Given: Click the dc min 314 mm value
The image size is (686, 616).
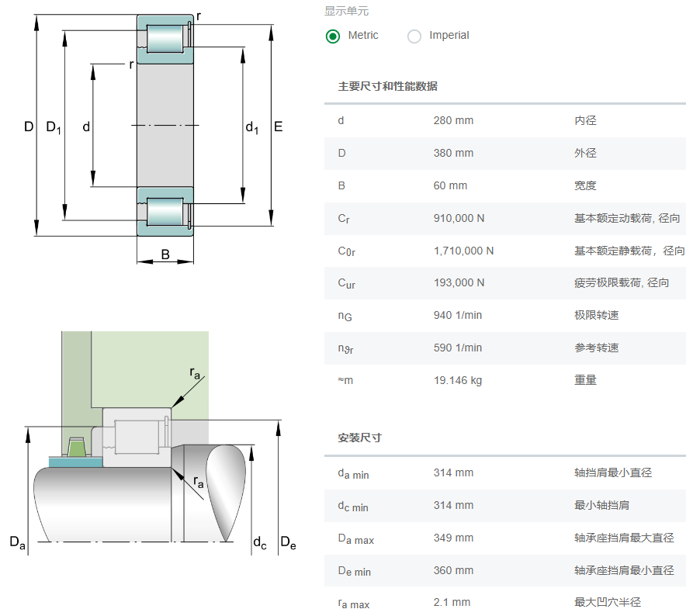Looking at the screenshot, I should pyautogui.click(x=453, y=505).
